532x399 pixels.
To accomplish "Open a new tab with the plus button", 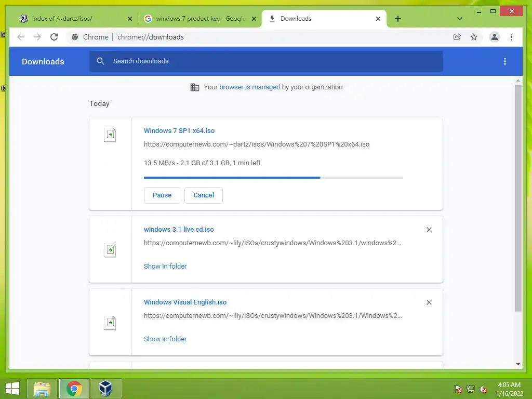I will tap(398, 19).
